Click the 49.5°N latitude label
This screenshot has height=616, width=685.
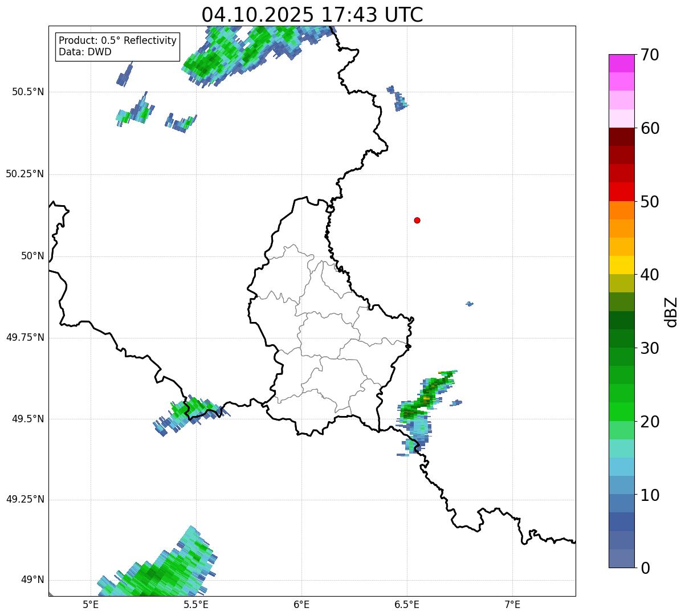click(28, 419)
